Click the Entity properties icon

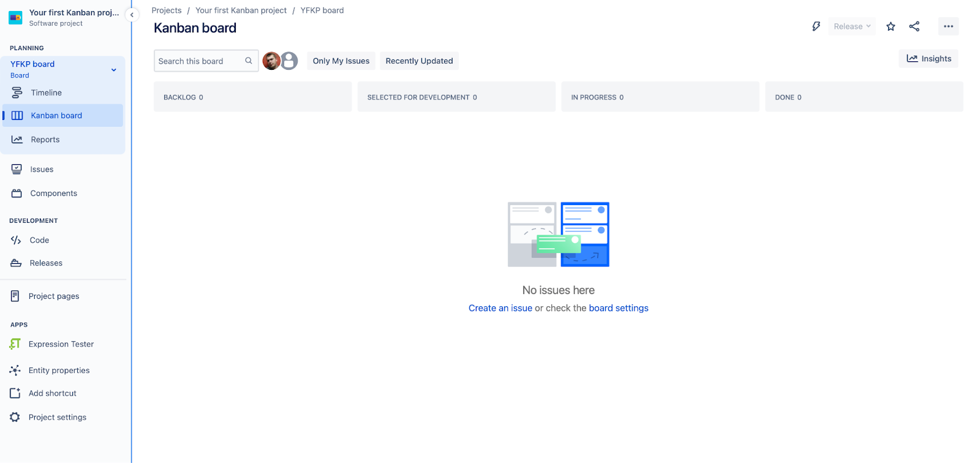[15, 371]
